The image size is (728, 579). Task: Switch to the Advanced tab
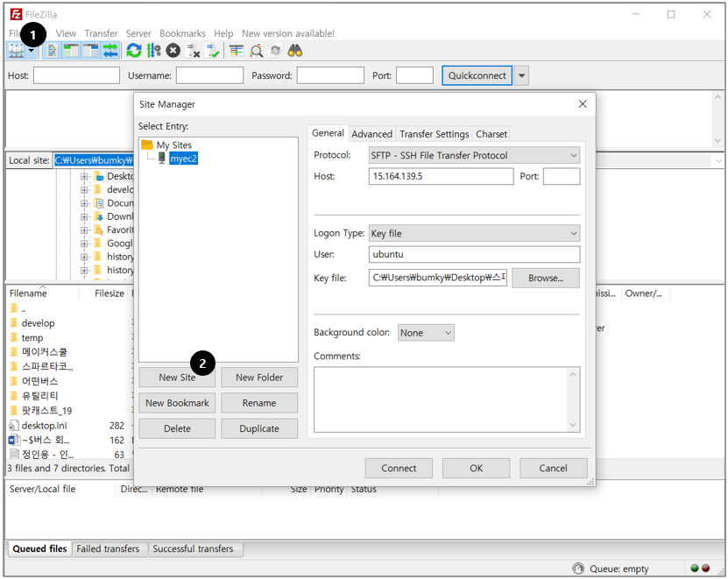372,134
